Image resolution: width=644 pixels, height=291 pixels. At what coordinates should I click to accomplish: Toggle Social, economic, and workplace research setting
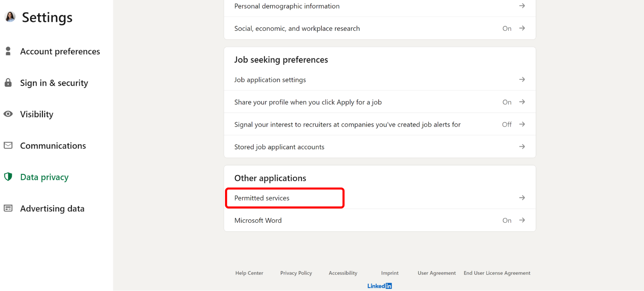[x=507, y=28]
